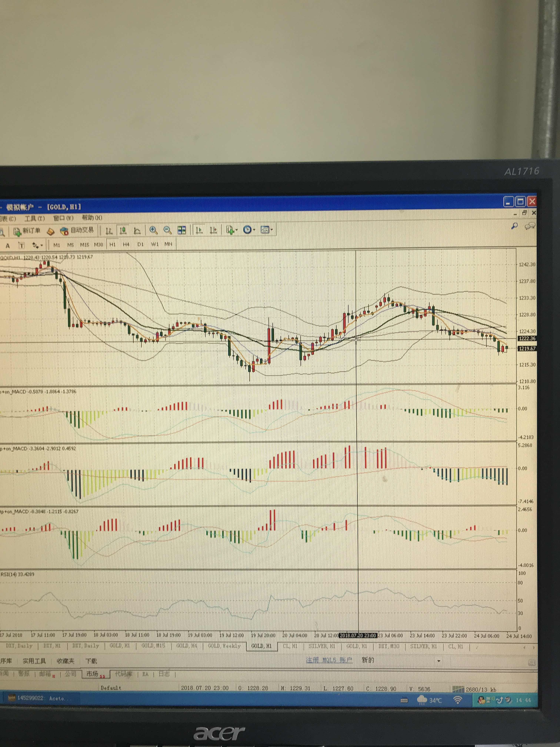The height and width of the screenshot is (747, 560).
Task: Click the zoom out magnifier icon
Action: (x=167, y=230)
